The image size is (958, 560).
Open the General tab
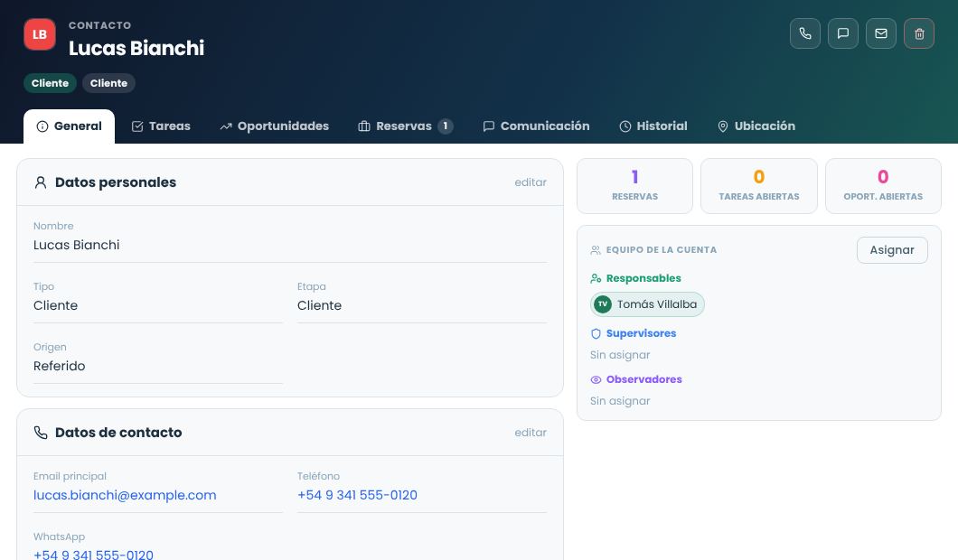click(69, 126)
